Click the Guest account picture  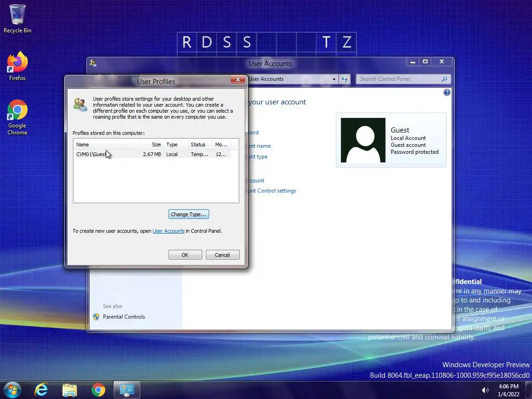pyautogui.click(x=363, y=140)
